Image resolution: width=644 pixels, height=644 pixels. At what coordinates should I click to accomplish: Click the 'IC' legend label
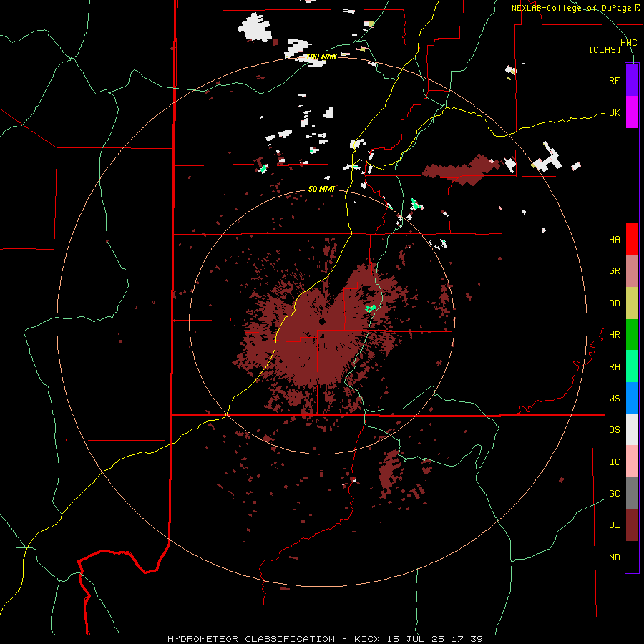(x=614, y=462)
